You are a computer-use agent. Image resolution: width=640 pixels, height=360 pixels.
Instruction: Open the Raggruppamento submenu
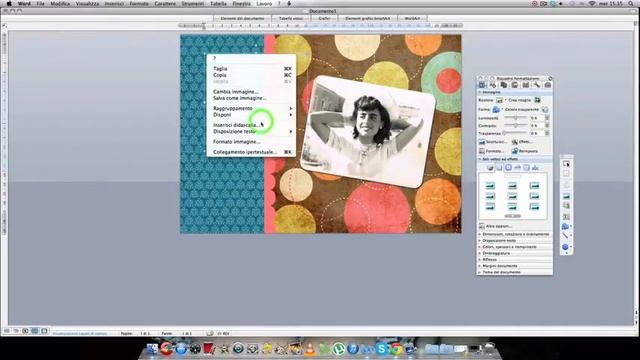point(251,109)
